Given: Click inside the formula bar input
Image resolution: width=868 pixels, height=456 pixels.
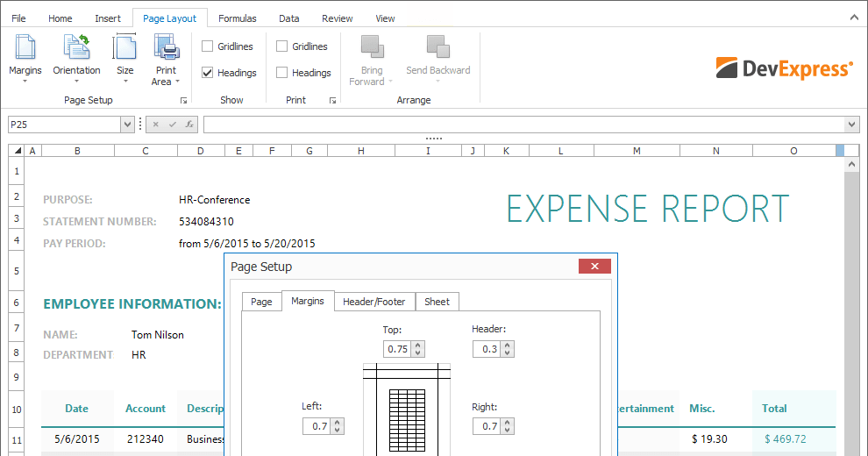Looking at the screenshot, I should click(523, 125).
